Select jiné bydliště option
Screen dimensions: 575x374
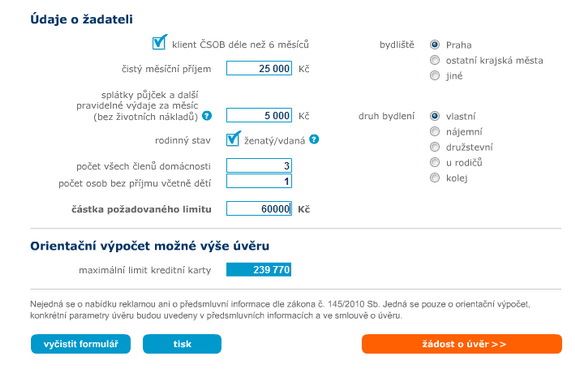[435, 76]
